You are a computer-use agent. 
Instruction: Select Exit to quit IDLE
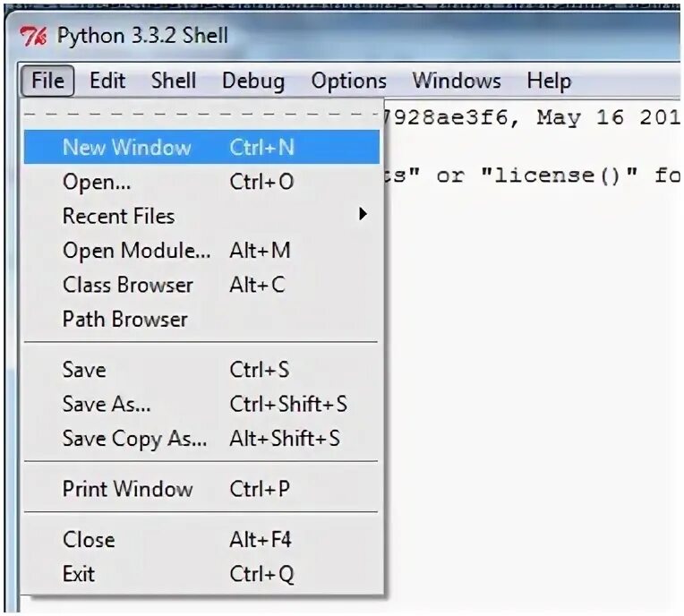click(201, 574)
